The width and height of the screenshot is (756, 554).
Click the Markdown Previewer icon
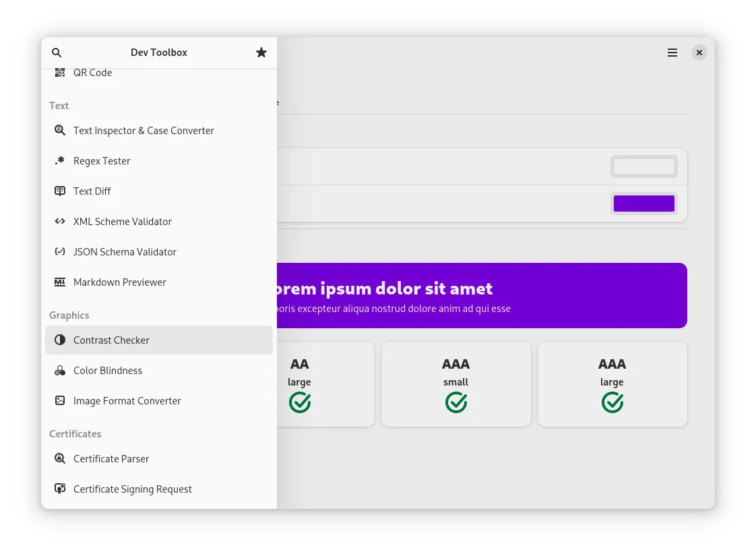pyautogui.click(x=60, y=282)
